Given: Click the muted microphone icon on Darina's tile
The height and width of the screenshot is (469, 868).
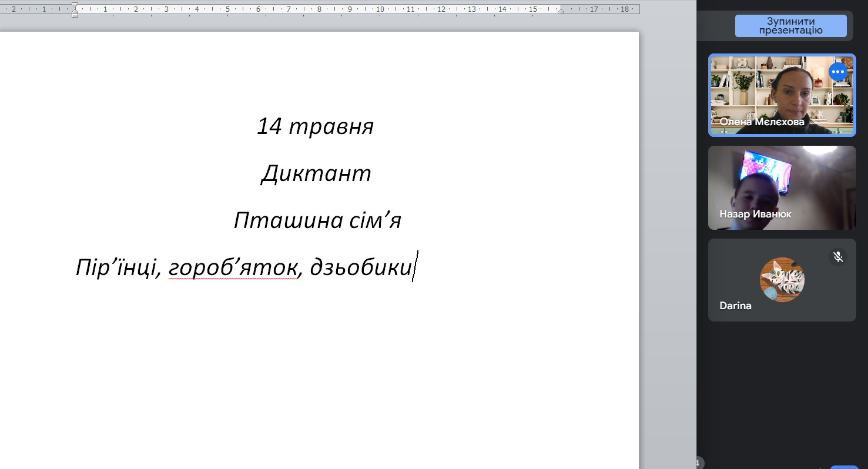Looking at the screenshot, I should 838,257.
